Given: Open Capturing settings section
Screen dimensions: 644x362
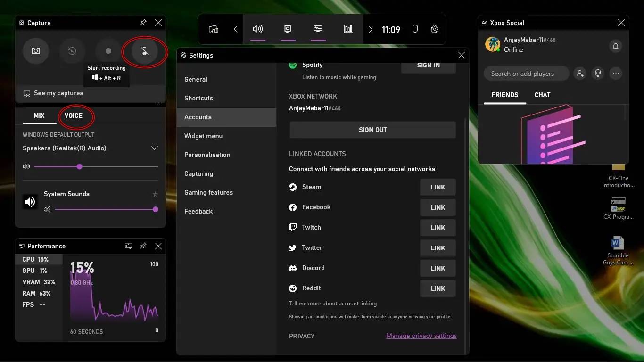Looking at the screenshot, I should pyautogui.click(x=226, y=174).
